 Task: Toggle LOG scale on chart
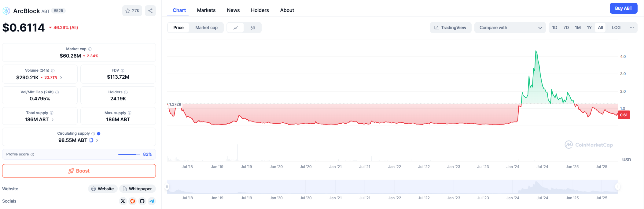(616, 28)
